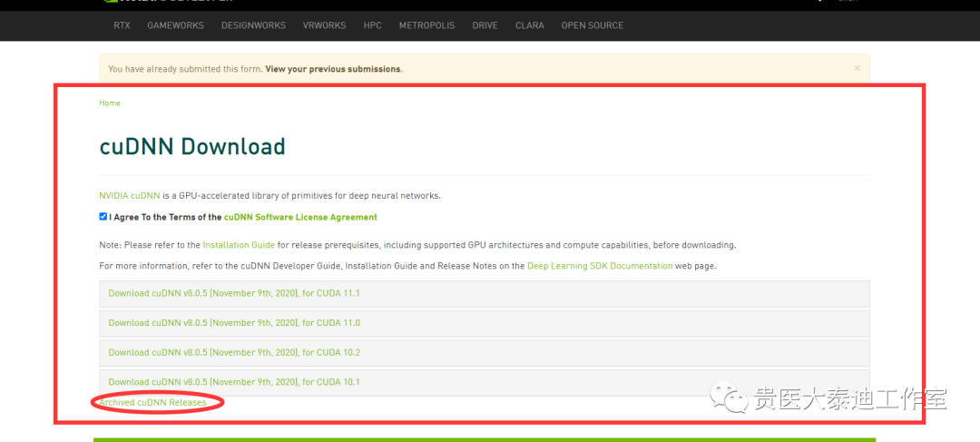Open the Archived cuDNN Releases link
Viewport: 980px width, 442px height.
[152, 403]
